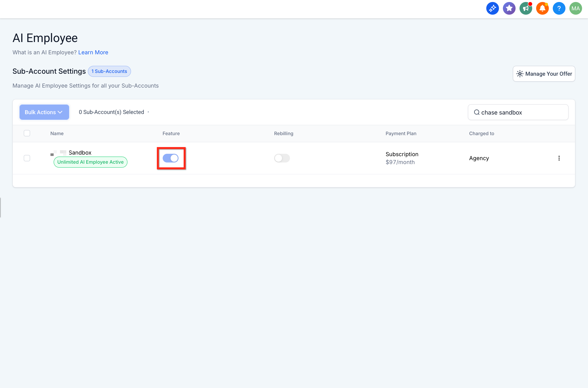
Task: Click the Payment Plan column header
Action: click(401, 133)
